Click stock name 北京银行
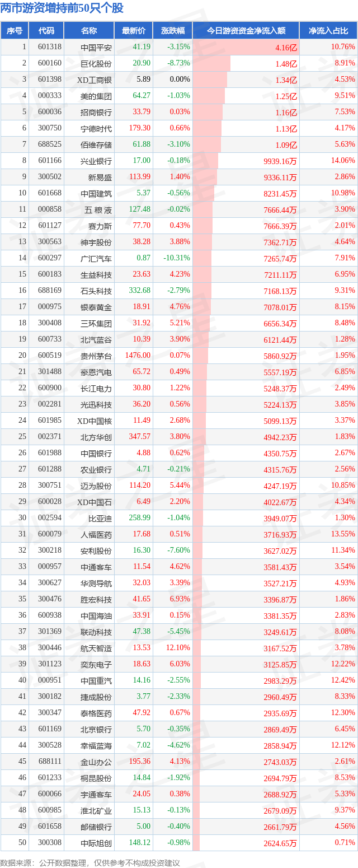Screen dimensions: 358x868 (96, 730)
